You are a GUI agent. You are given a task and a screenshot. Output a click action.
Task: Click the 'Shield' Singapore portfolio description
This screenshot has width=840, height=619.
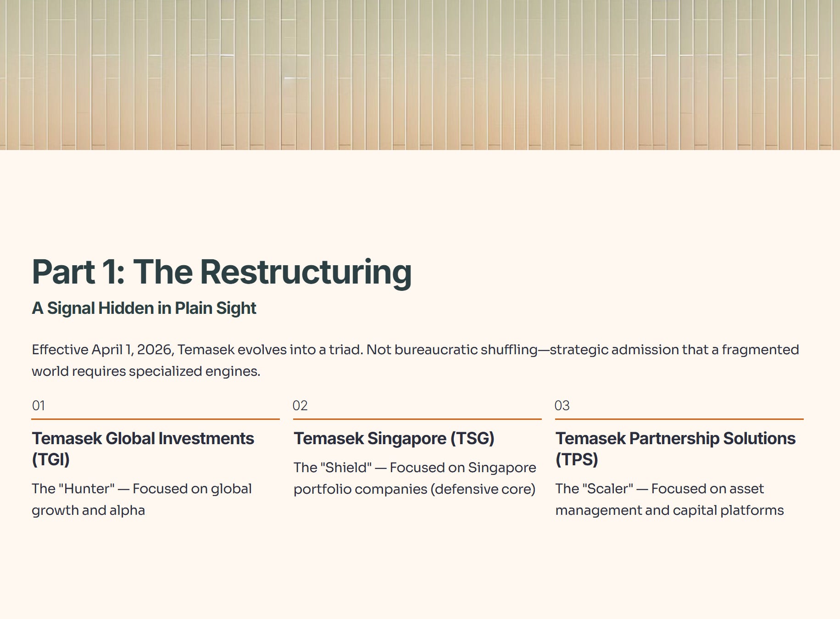coord(415,478)
